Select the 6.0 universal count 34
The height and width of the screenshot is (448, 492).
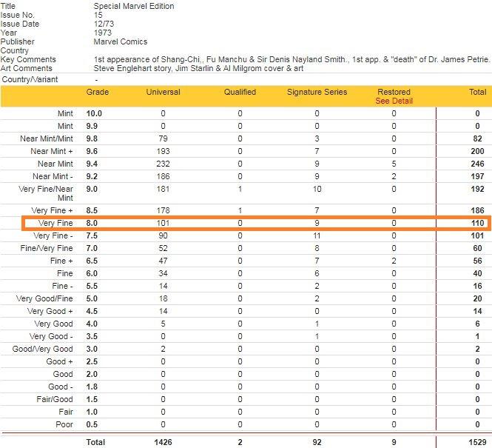pos(164,273)
